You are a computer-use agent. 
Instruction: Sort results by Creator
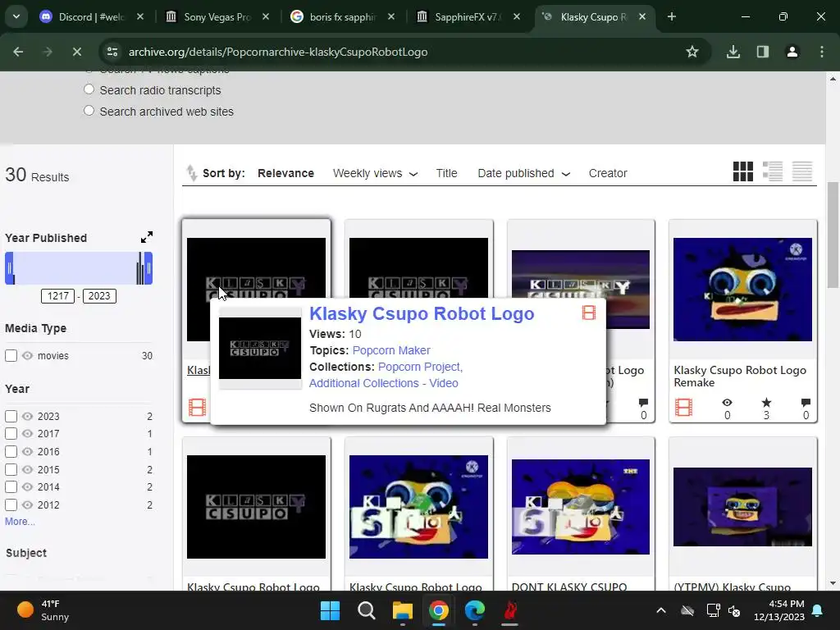coord(608,173)
